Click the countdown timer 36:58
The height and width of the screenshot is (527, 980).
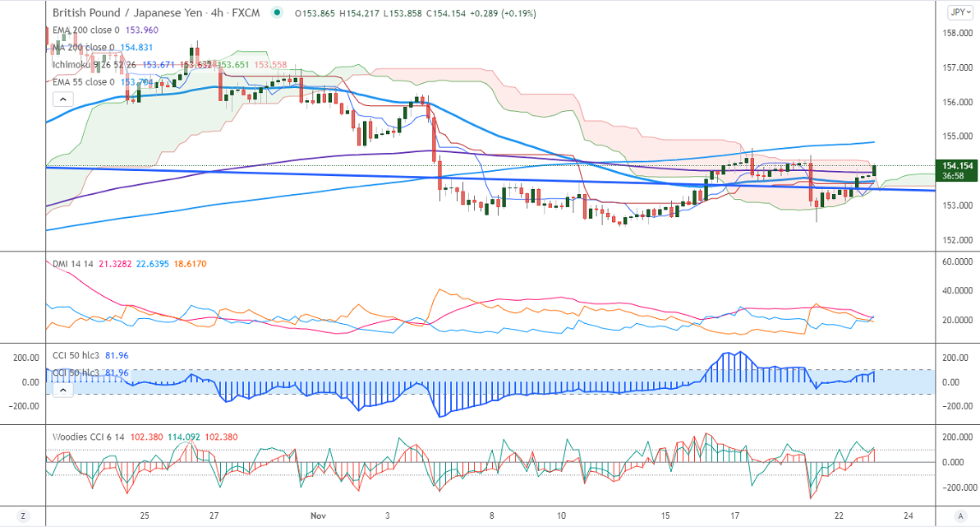coord(953,177)
